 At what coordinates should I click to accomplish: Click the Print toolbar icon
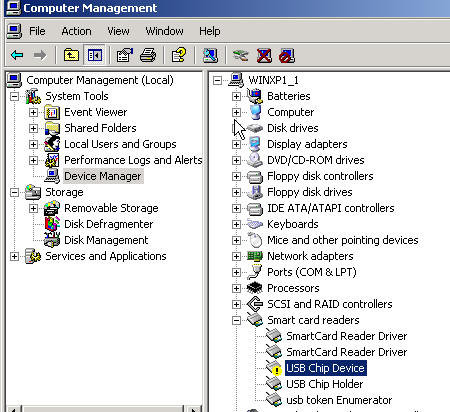[148, 55]
